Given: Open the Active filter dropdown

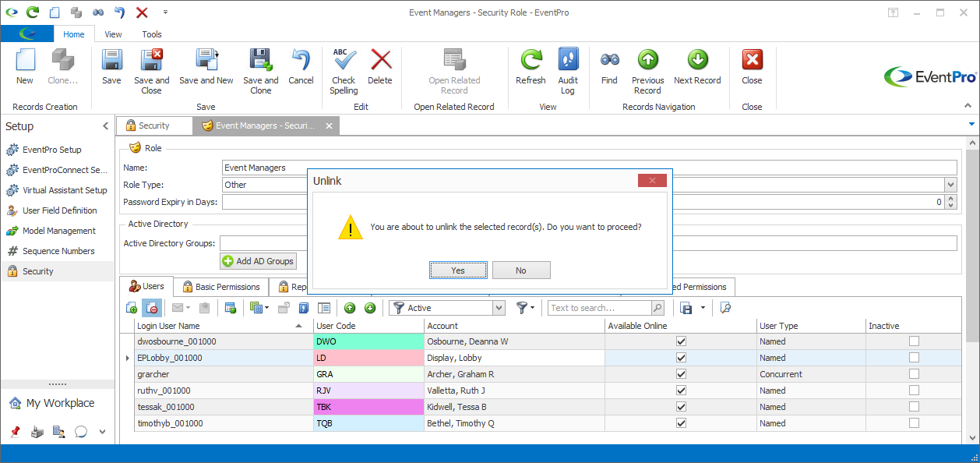Looking at the screenshot, I should coord(499,308).
